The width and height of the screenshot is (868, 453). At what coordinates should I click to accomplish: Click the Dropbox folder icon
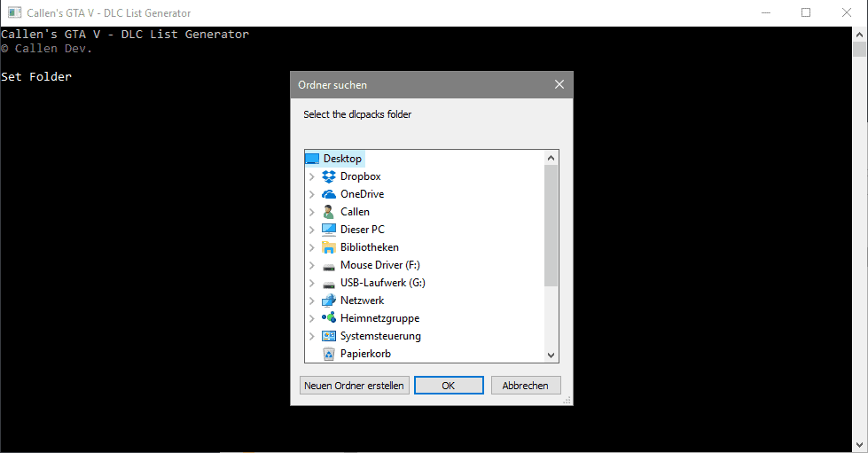tap(329, 176)
